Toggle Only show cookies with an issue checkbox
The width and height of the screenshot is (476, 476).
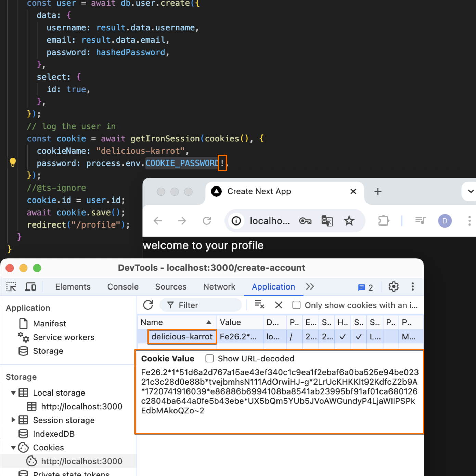(x=296, y=305)
